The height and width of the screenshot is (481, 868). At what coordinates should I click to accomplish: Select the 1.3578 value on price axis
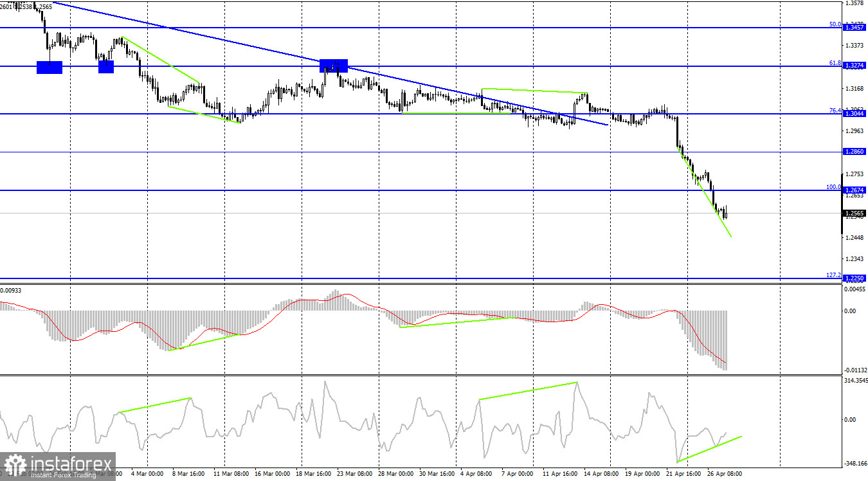tap(855, 3)
